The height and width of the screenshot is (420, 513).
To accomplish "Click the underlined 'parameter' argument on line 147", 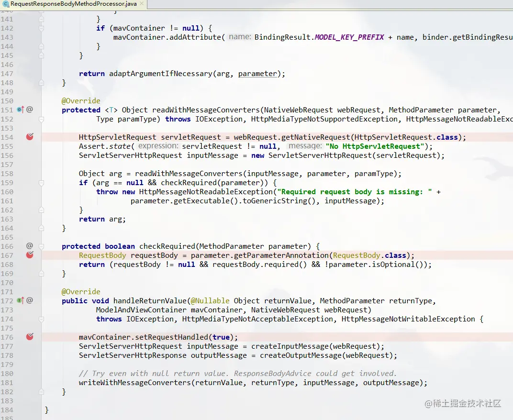I will pyautogui.click(x=257, y=74).
